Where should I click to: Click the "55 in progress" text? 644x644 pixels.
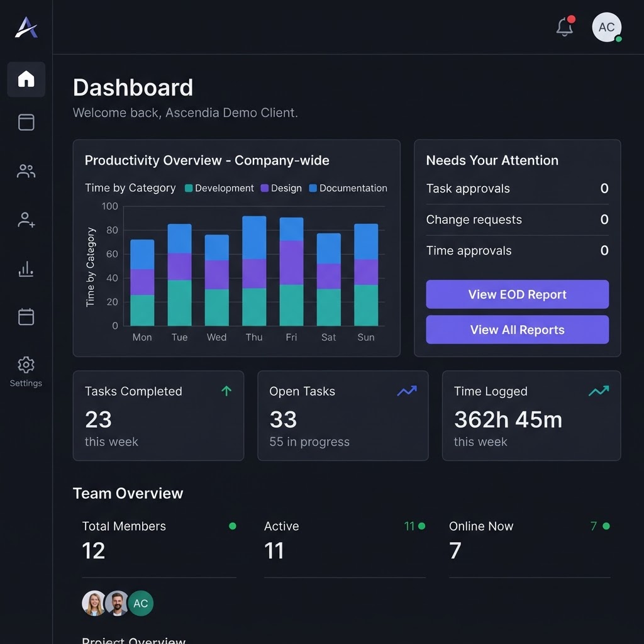(x=309, y=441)
